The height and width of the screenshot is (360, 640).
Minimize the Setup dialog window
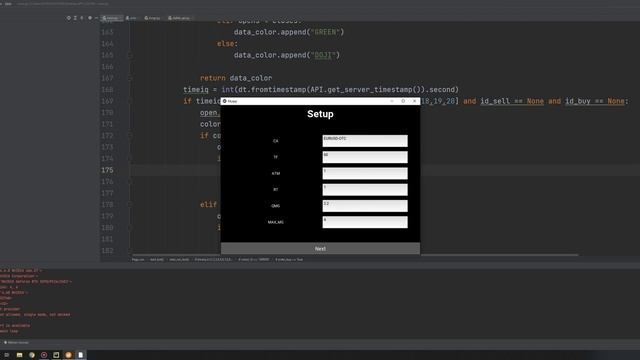point(392,101)
